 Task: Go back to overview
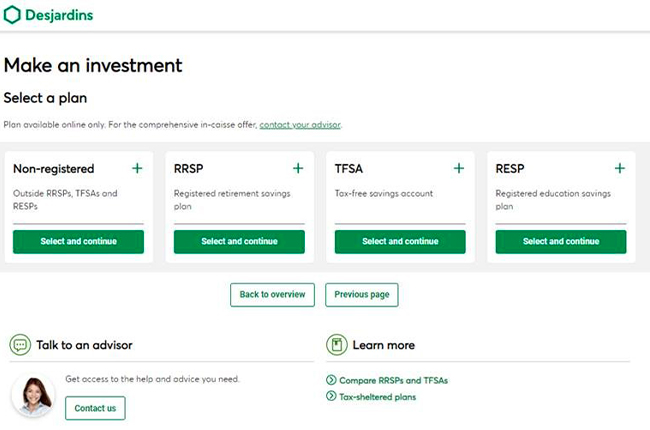coord(272,295)
